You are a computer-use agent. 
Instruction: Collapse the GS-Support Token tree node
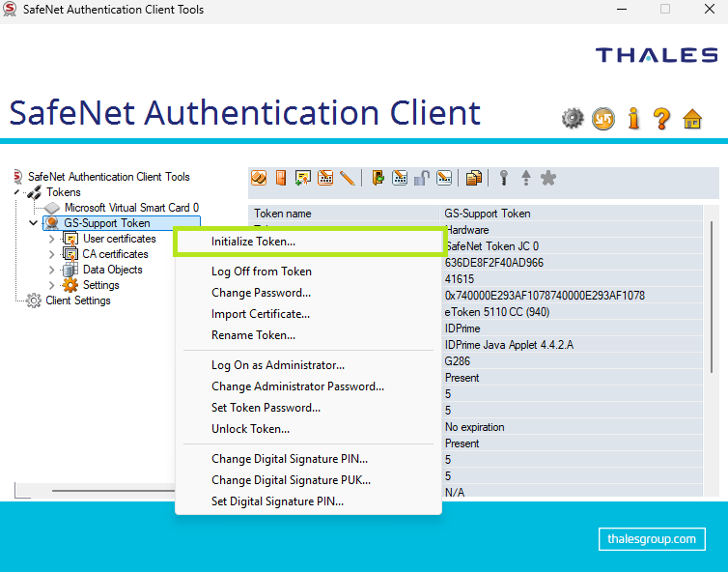(33, 223)
